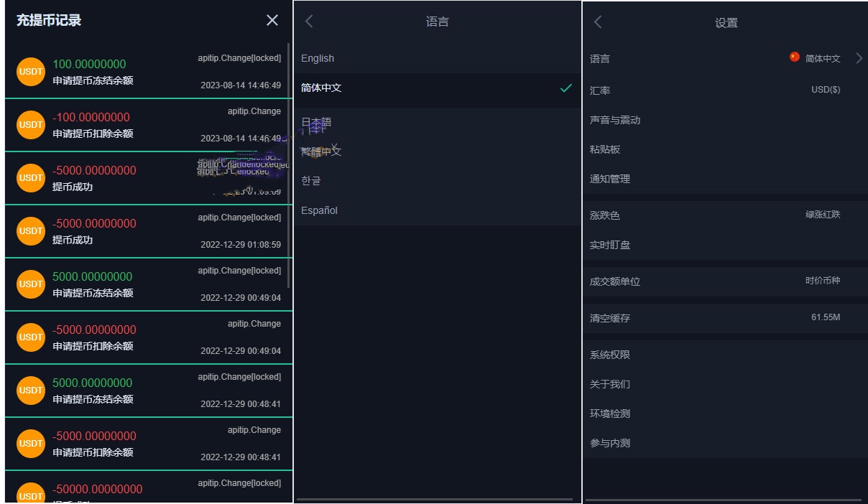The image size is (868, 504).
Task: Expand 语言 setting via right chevron
Action: 859,59
